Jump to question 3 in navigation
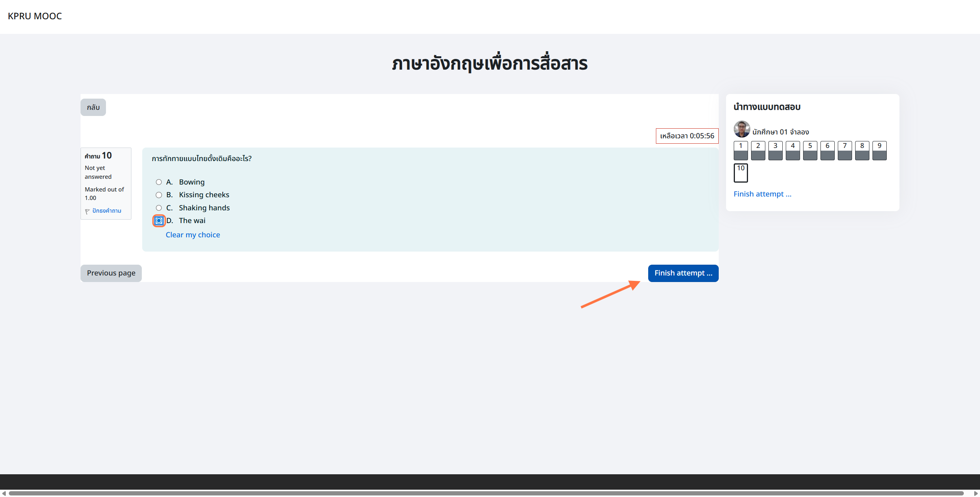The height and width of the screenshot is (497, 980). [x=775, y=151]
